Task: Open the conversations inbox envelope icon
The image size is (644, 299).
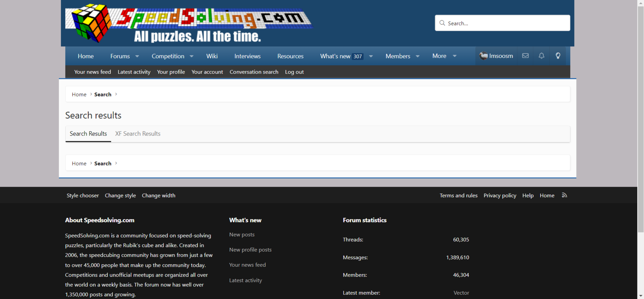Action: (x=525, y=56)
